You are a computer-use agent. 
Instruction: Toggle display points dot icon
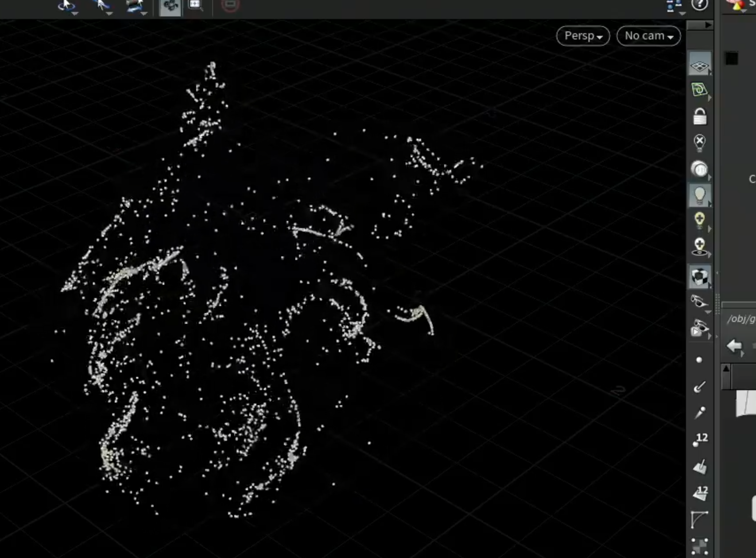point(699,360)
